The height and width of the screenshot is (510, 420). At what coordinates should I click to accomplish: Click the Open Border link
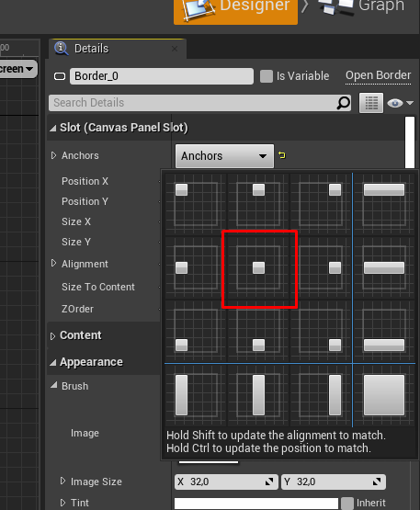(x=378, y=75)
